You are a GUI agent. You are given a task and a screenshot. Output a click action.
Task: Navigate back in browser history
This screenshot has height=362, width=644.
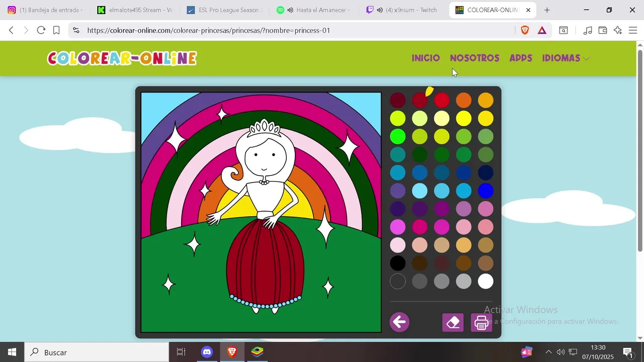point(12,30)
